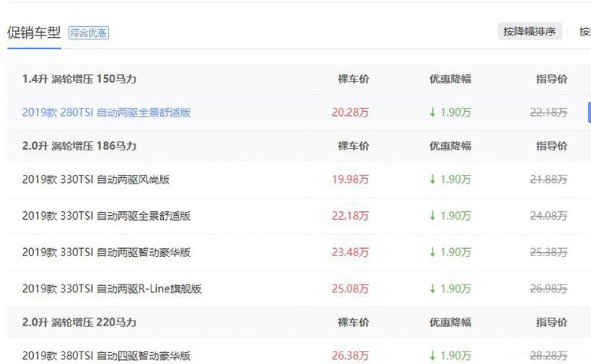Open 2019款 330TSI 自动两驱R-Line旗舰版
Viewport: 591px width, 364px height.
[112, 288]
